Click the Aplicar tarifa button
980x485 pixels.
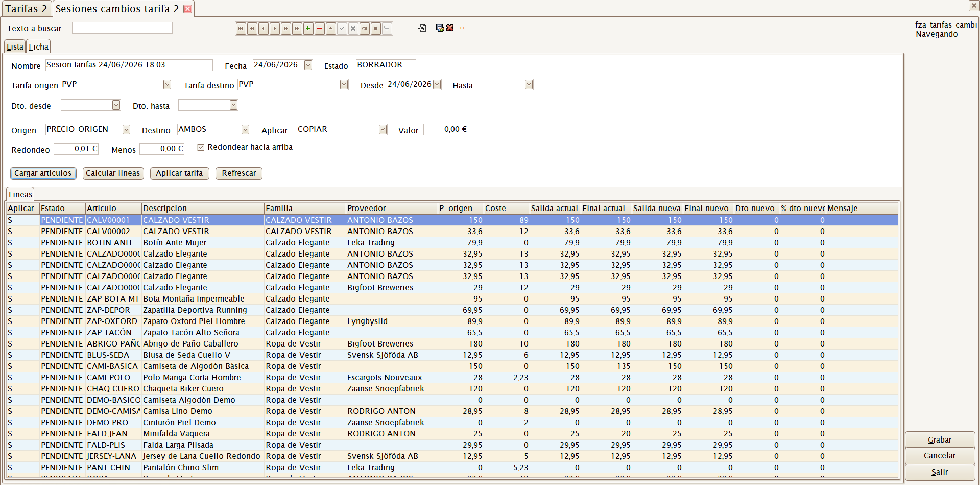click(x=179, y=173)
